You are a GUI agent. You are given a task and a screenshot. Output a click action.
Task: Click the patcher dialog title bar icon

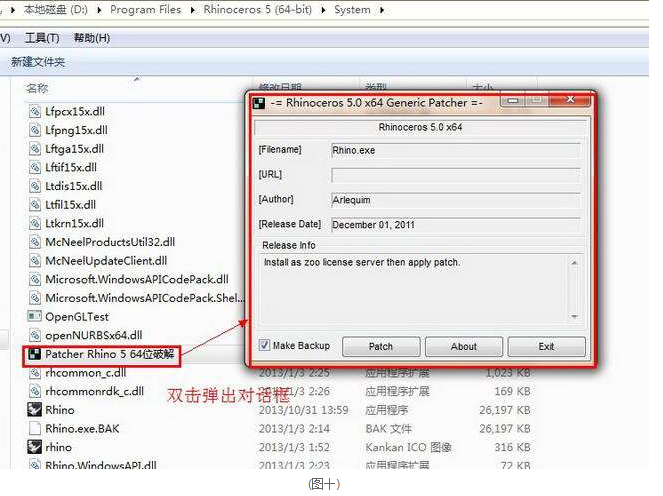pos(259,103)
